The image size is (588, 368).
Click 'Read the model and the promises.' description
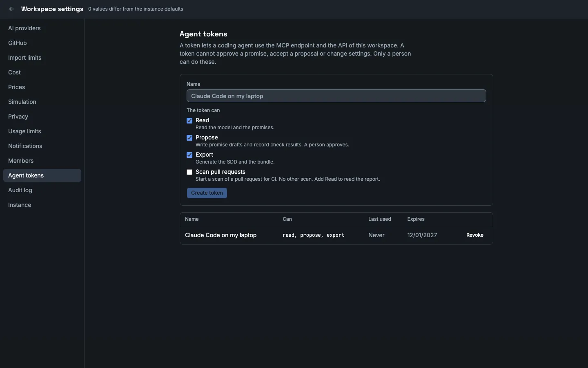coord(235,128)
